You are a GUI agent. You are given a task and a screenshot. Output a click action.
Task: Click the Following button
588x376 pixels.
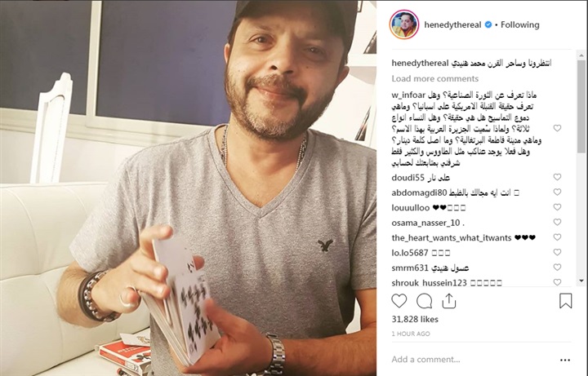[519, 24]
